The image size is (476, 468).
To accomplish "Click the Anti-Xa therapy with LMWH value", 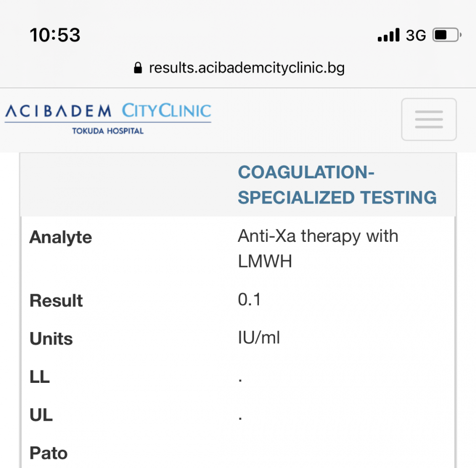I will tap(318, 249).
